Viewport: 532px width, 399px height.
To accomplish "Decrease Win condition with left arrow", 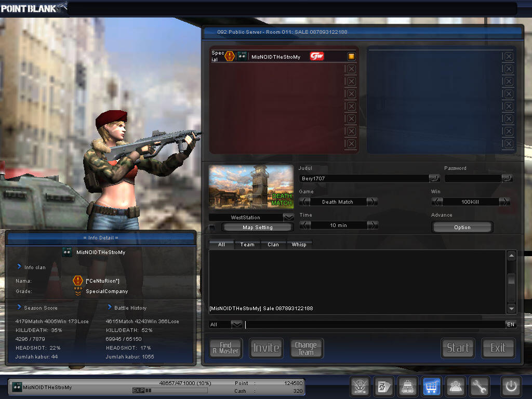I will click(x=437, y=202).
